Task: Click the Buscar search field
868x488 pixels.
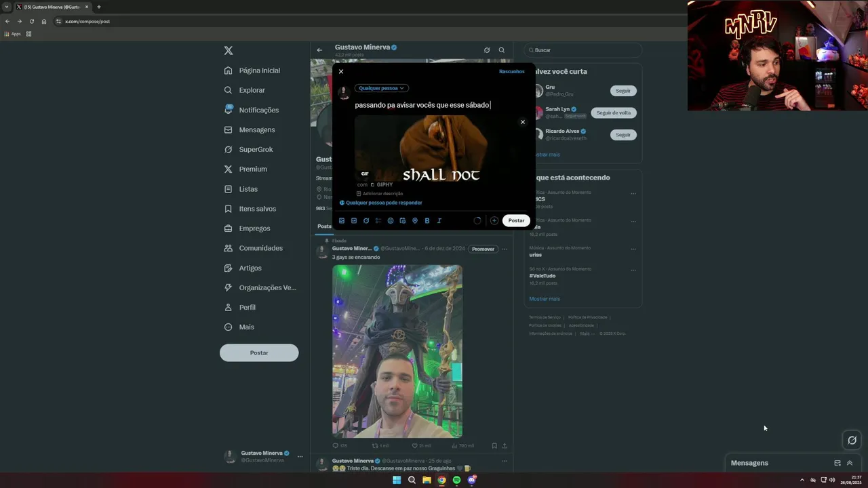Action: pyautogui.click(x=583, y=50)
